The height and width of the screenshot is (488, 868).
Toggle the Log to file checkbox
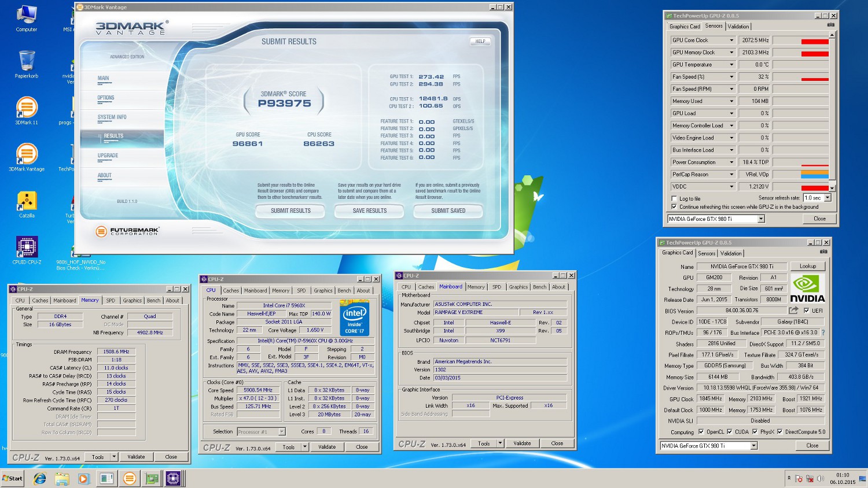pos(674,198)
